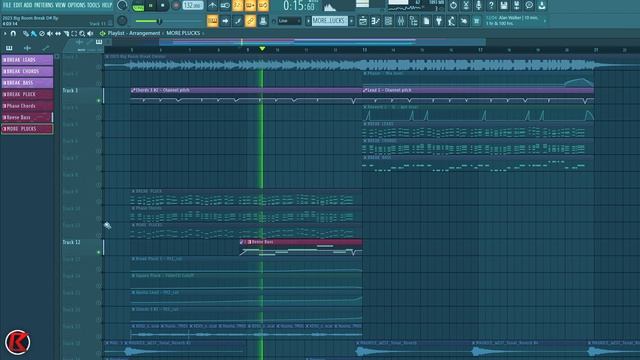Select the BREAK LEADS pattern in picker
The image size is (640, 360).
pyautogui.click(x=27, y=60)
